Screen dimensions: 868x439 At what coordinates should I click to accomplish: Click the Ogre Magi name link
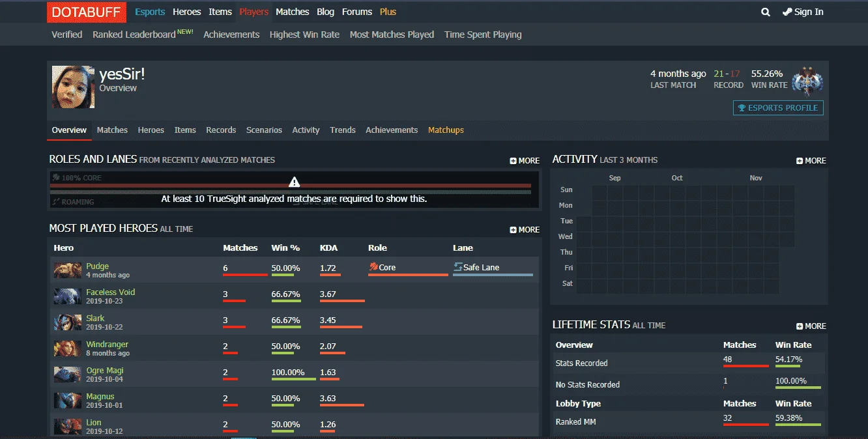105,370
